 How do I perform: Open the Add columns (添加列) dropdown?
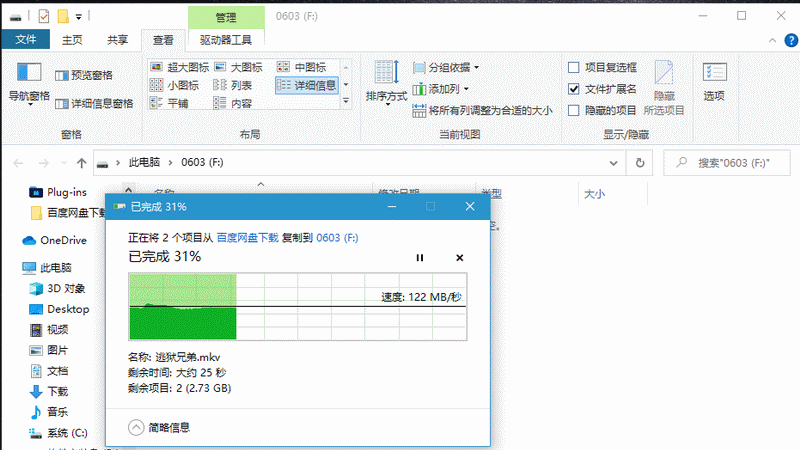click(x=441, y=89)
